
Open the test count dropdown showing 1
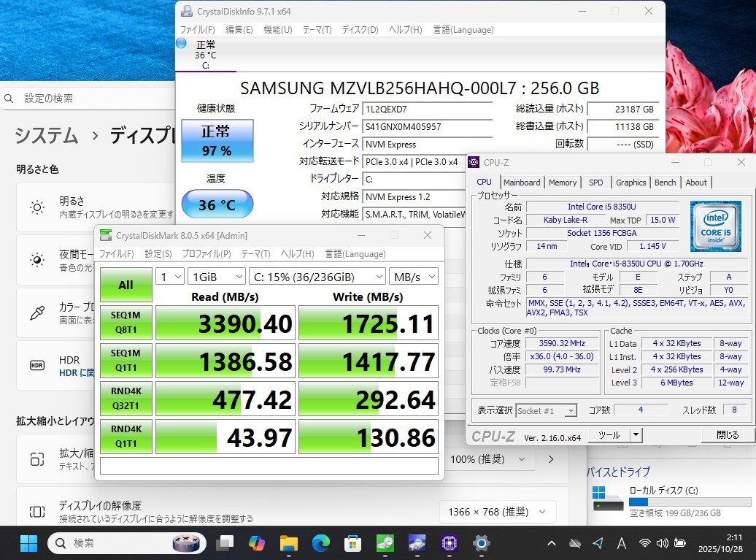169,277
